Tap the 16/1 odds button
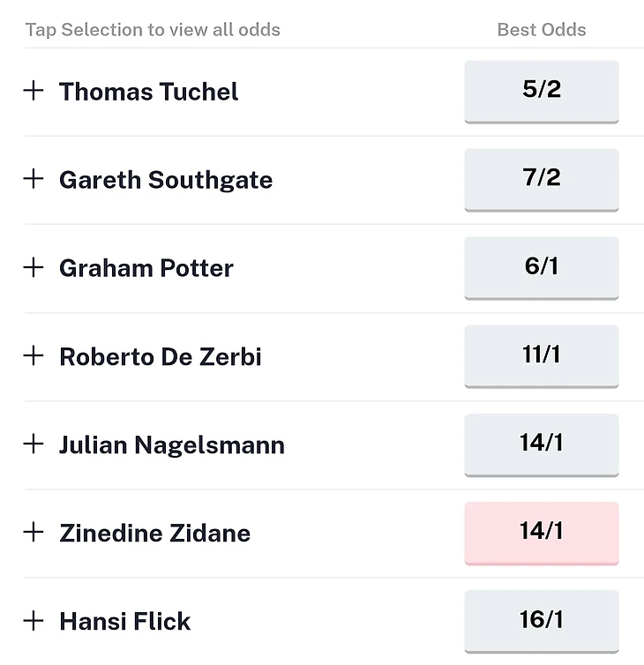644x665 pixels. (x=541, y=620)
